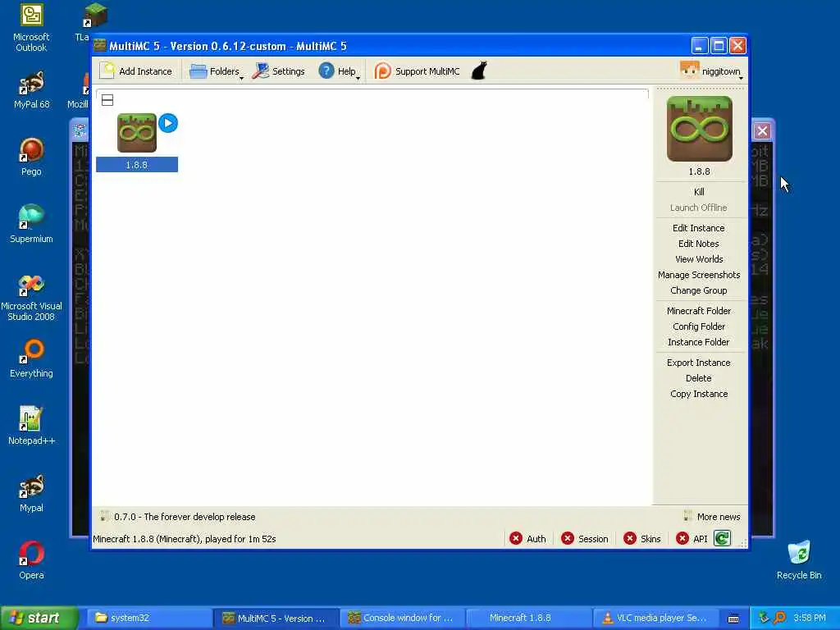Viewport: 840px width, 630px height.
Task: Select the 1.8.8 instance icon
Action: coord(137,133)
